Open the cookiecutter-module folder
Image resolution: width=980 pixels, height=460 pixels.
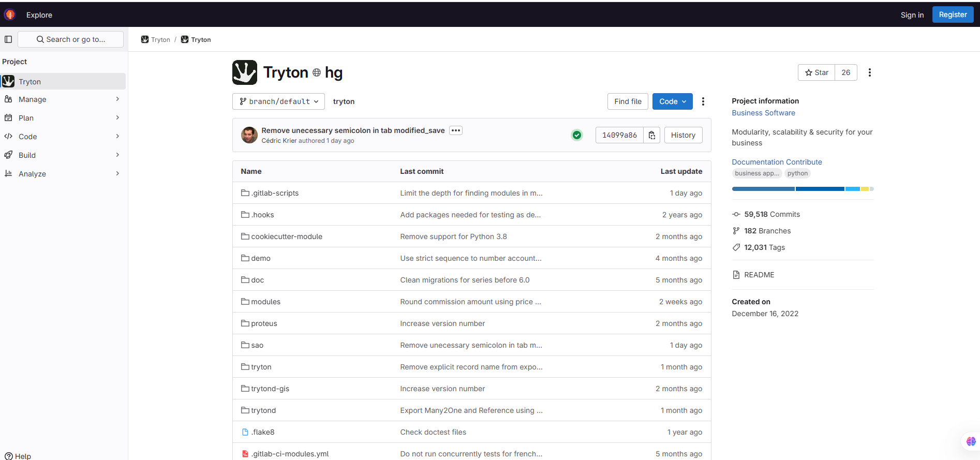pyautogui.click(x=287, y=236)
